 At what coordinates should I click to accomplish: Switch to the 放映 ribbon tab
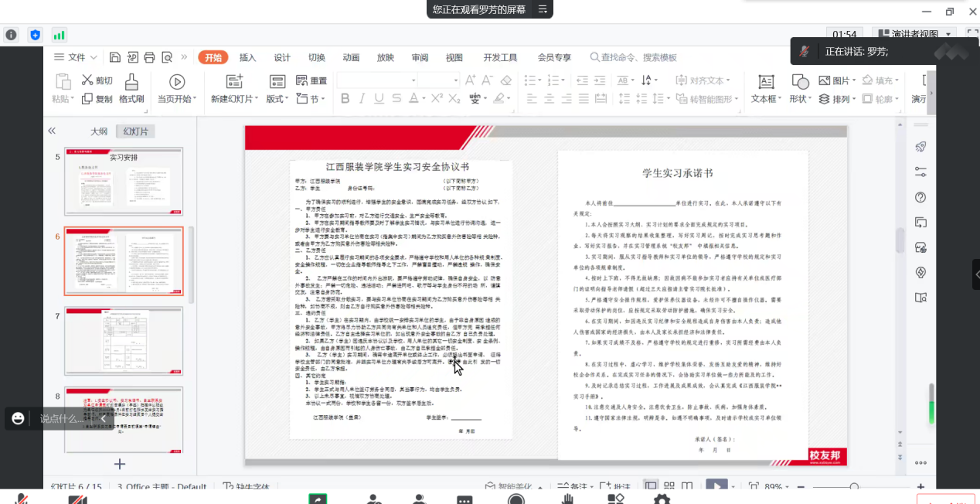pyautogui.click(x=385, y=57)
